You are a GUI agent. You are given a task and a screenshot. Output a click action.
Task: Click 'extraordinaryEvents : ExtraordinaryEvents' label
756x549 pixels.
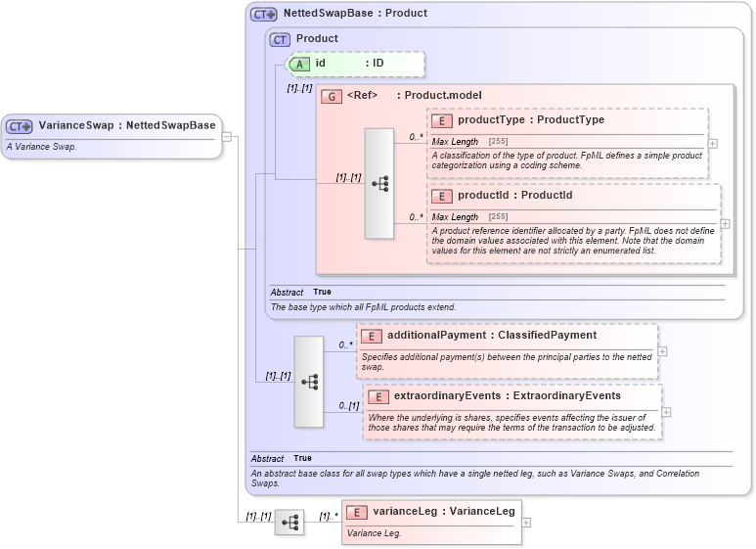pos(508,395)
